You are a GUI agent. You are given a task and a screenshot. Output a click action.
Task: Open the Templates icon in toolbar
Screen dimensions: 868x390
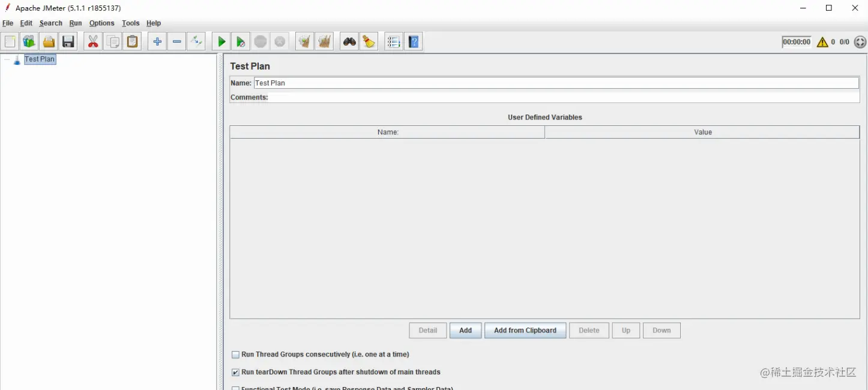(x=29, y=41)
